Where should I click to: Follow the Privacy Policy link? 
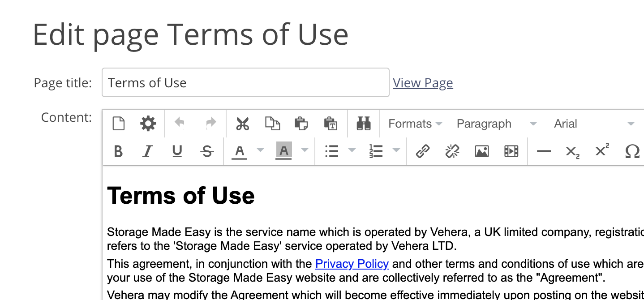coord(352,264)
